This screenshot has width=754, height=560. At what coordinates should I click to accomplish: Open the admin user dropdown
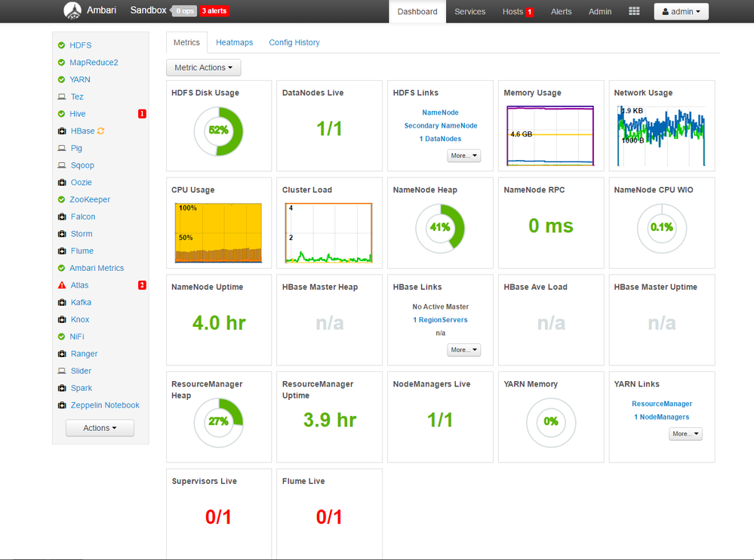681,11
